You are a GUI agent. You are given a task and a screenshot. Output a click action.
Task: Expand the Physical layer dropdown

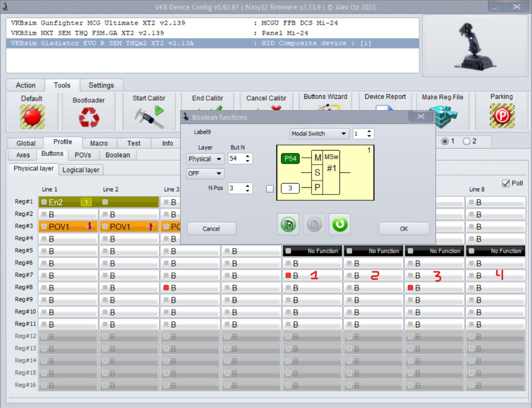(x=205, y=159)
